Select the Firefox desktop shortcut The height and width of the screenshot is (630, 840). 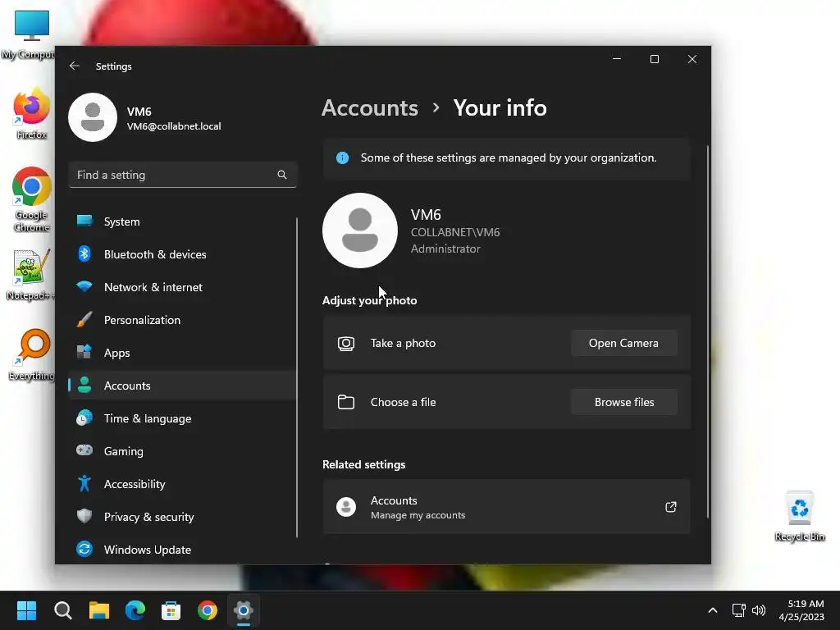[31, 113]
